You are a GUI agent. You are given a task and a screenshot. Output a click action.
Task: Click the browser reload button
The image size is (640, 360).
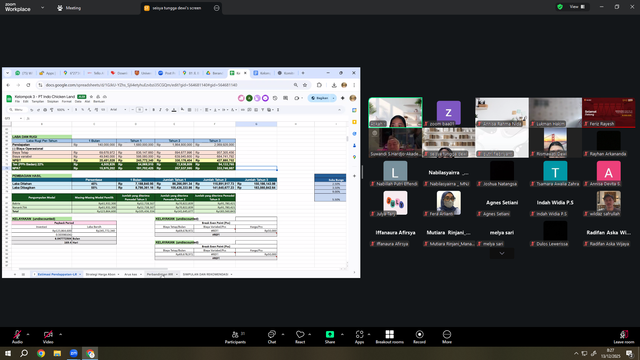28,85
